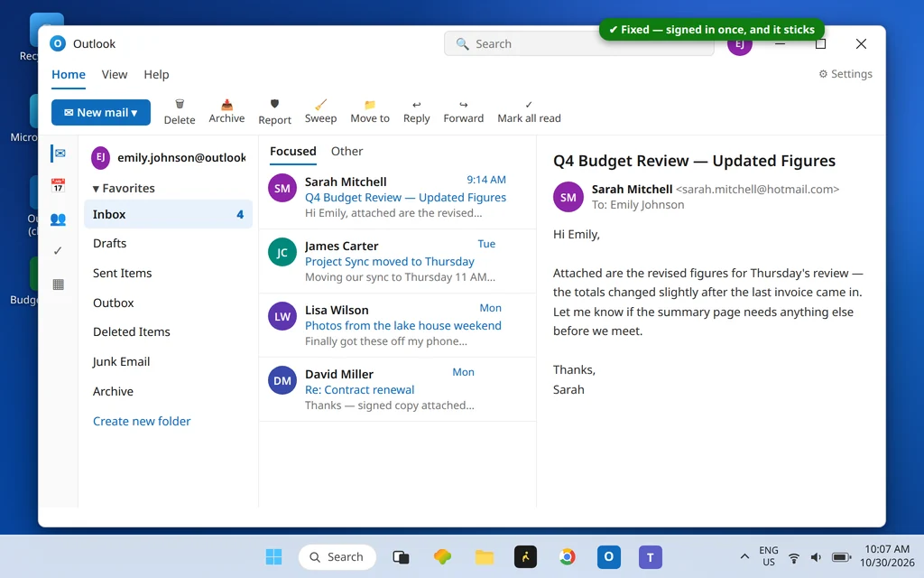Open the Calendar icon in left rail
Viewport: 924px width, 578px height.
pyautogui.click(x=58, y=185)
